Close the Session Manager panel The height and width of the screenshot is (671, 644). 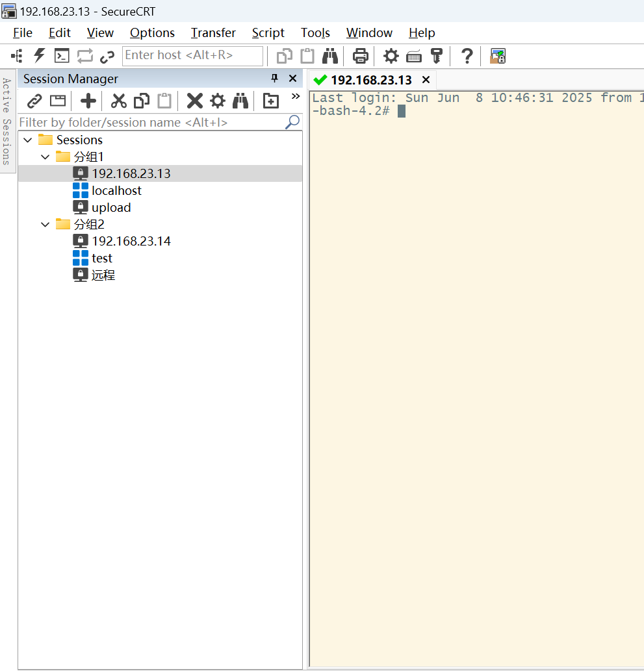(x=293, y=79)
